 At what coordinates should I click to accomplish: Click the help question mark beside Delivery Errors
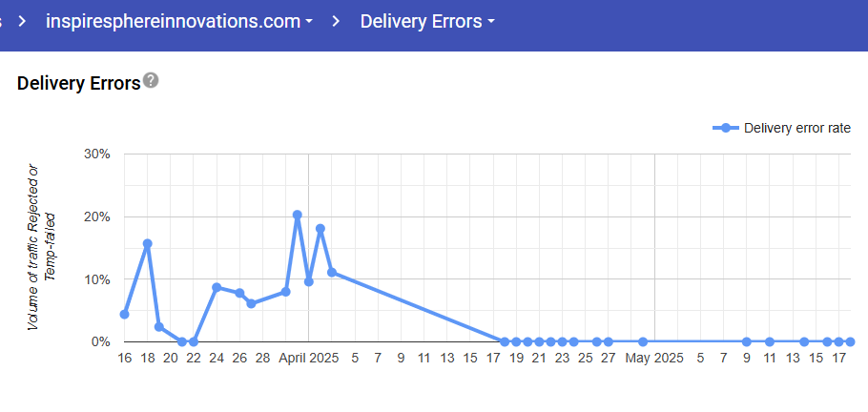pos(151,81)
